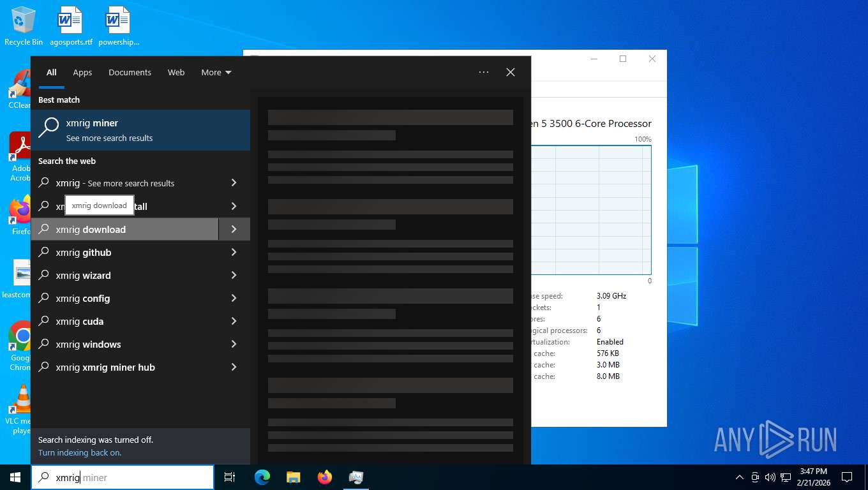Click the Windows Start button
The height and width of the screenshot is (490, 868).
click(15, 477)
